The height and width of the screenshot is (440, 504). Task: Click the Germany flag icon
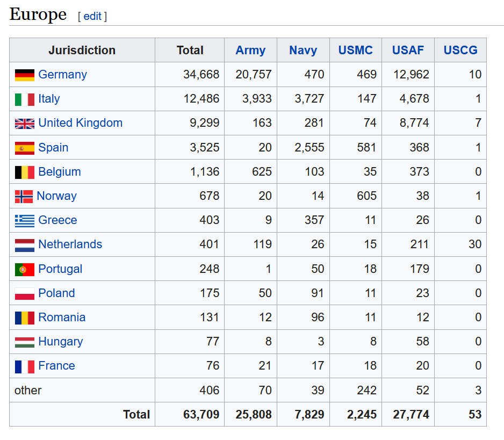click(x=24, y=75)
